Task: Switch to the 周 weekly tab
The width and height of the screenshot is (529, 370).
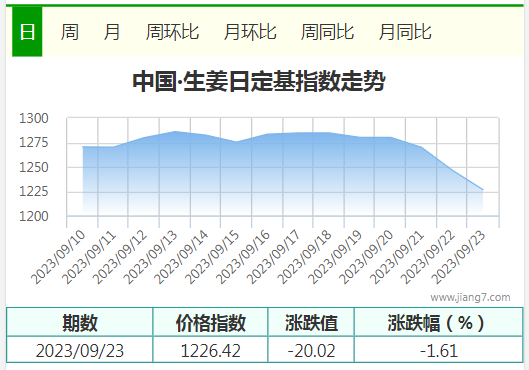Action: [70, 32]
